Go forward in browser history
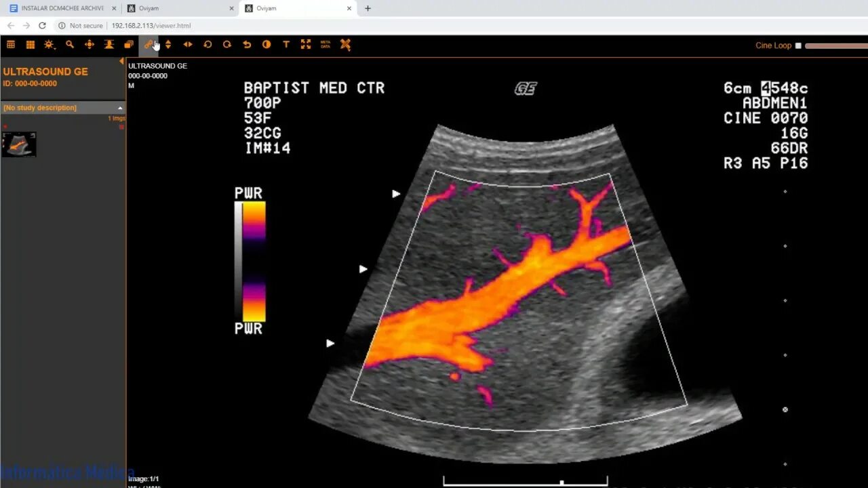Image resolution: width=868 pixels, height=488 pixels. [x=26, y=26]
